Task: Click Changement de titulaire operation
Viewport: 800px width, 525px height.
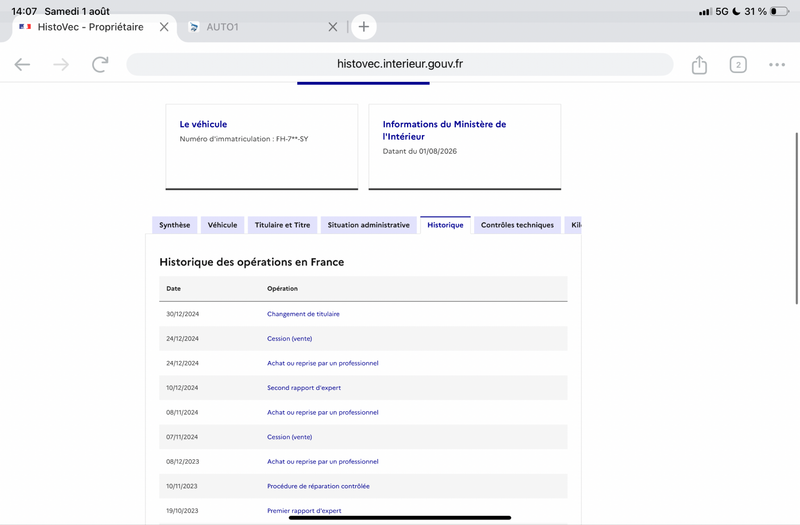Action: tap(303, 314)
